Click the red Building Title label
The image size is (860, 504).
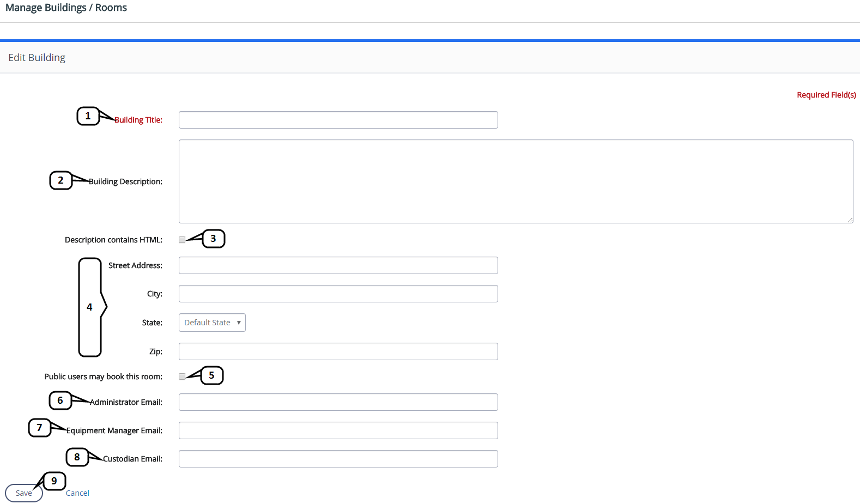(x=138, y=120)
